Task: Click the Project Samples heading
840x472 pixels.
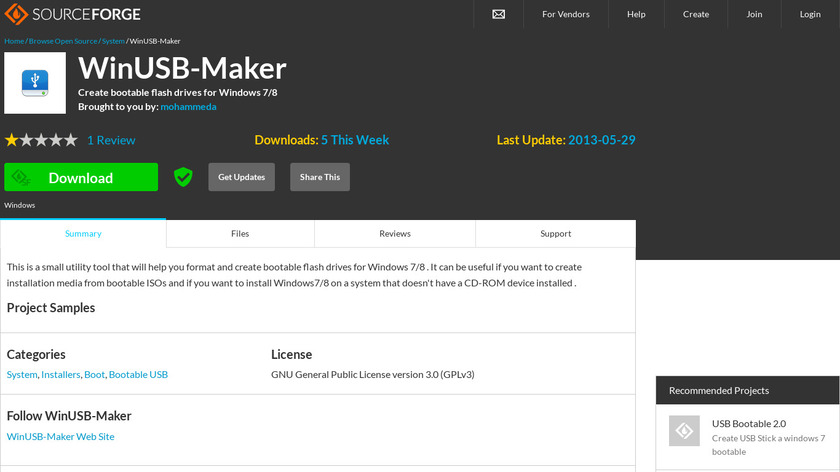Action: click(x=51, y=308)
